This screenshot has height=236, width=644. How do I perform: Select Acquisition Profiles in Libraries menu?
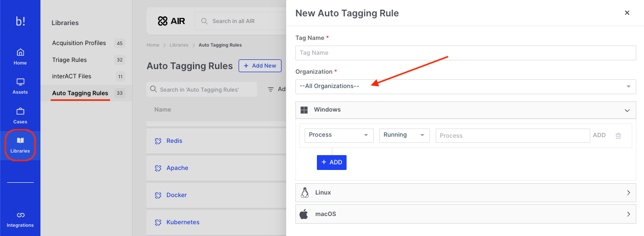(79, 43)
